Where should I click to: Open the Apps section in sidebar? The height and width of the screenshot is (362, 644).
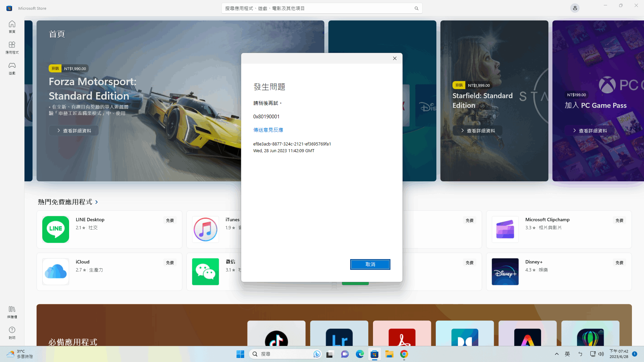coord(12,48)
